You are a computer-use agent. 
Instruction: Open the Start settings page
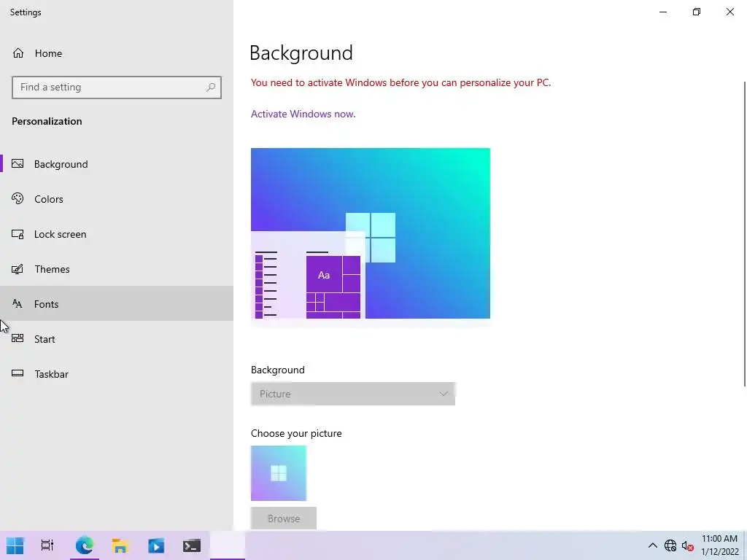click(x=117, y=339)
